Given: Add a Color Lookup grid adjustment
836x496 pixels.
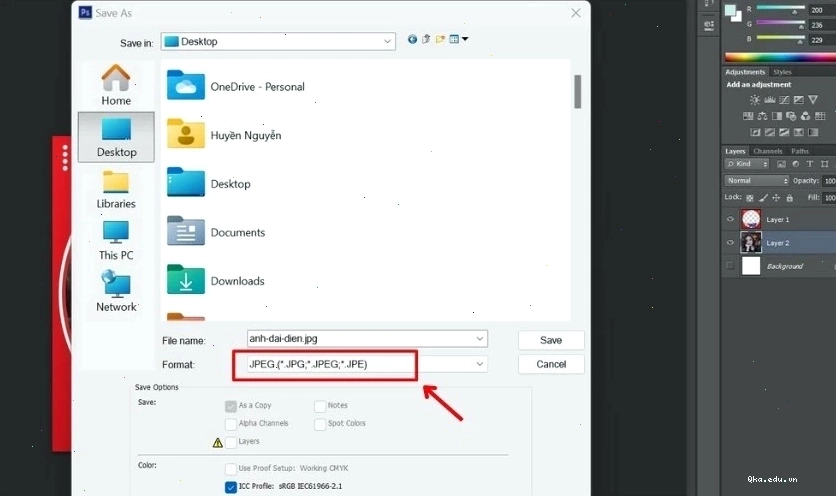Looking at the screenshot, I should tap(820, 116).
